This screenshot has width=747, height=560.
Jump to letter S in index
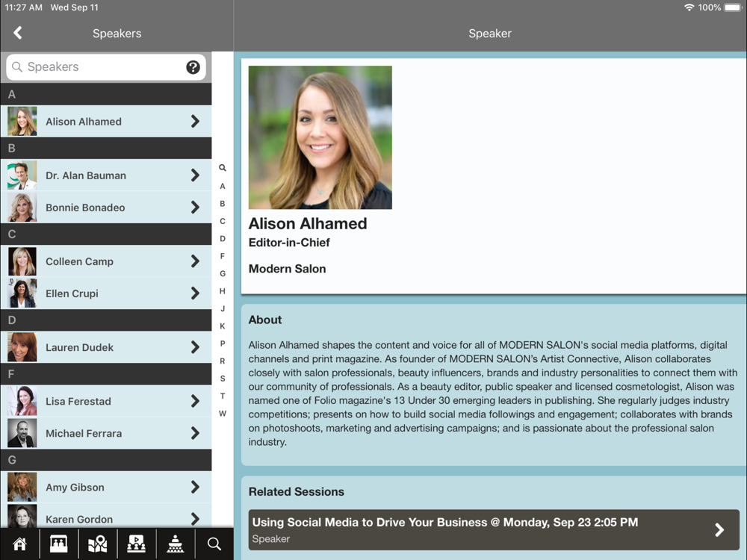point(223,378)
